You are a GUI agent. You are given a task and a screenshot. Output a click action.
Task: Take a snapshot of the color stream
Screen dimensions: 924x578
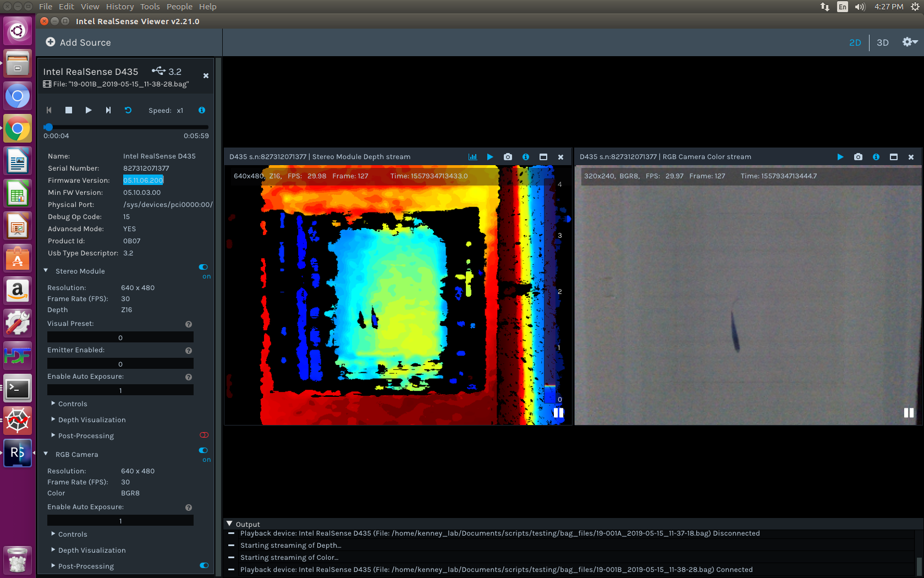[x=858, y=157]
